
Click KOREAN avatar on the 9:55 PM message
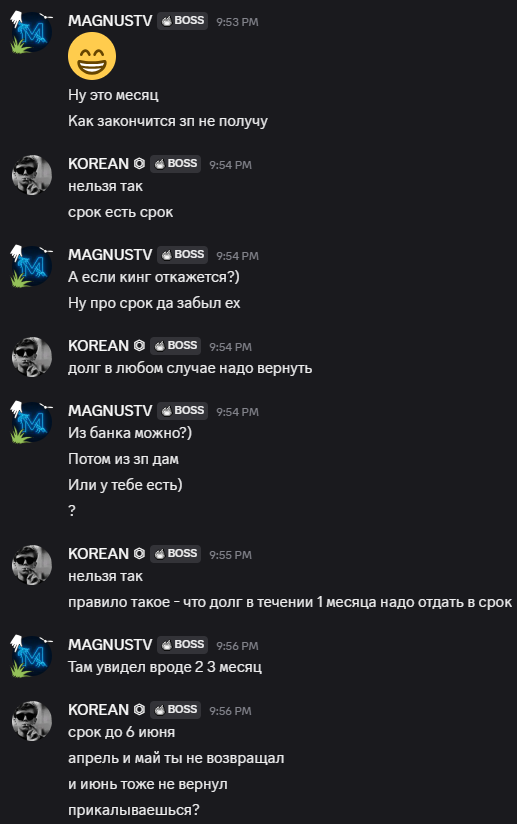point(32,565)
